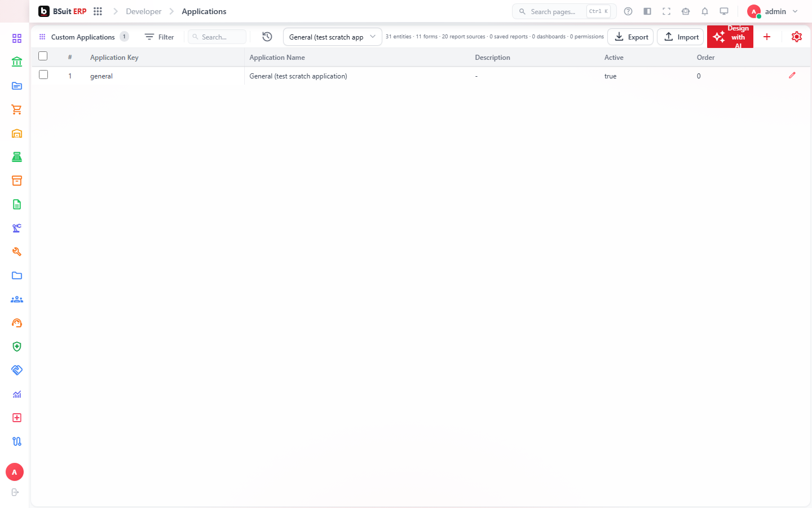Click 'General (test scratch application)' name cell
Screen dimensions: 812x508
298,76
